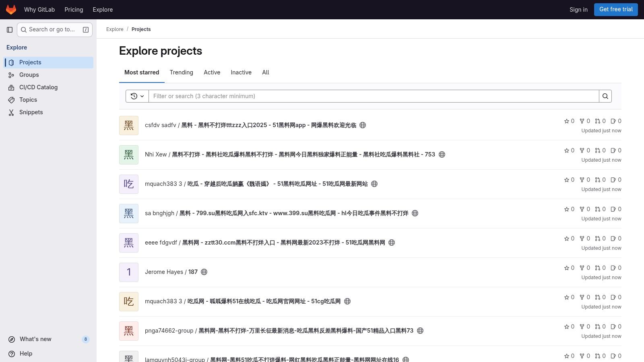
Task: Click the Jerome Hayes project avatar
Action: click(129, 272)
